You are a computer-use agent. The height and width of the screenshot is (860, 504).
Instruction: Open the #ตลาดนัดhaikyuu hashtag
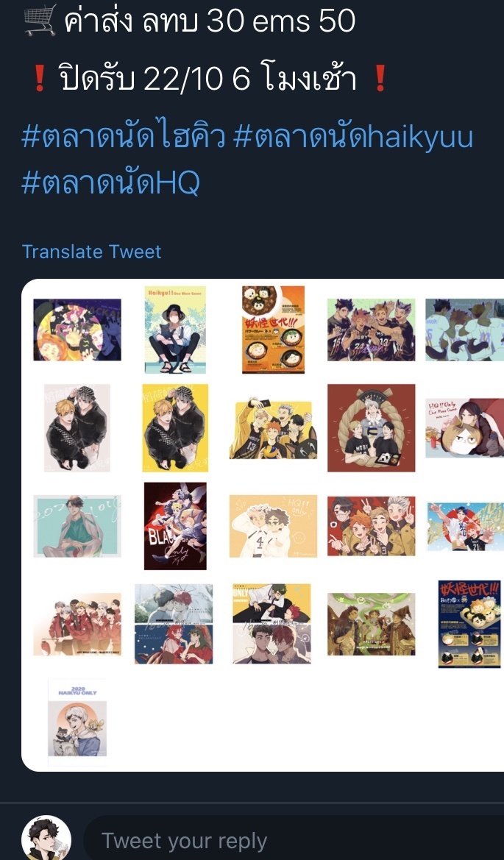353,137
